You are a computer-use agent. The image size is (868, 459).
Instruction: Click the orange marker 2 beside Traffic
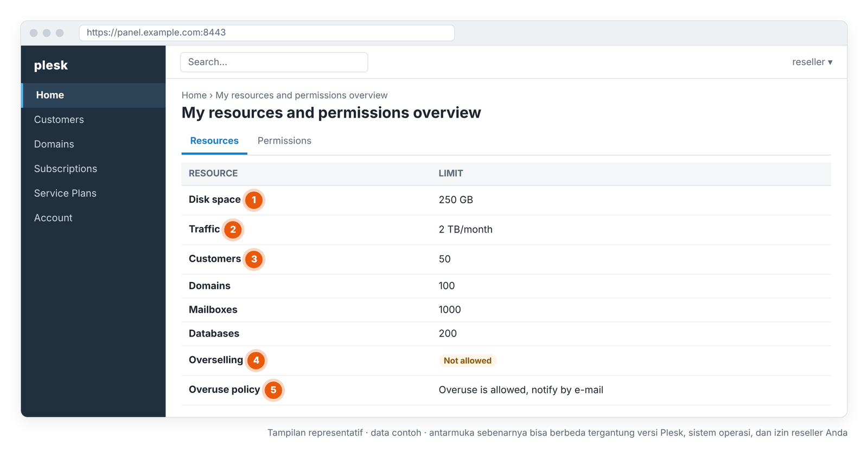tap(233, 230)
